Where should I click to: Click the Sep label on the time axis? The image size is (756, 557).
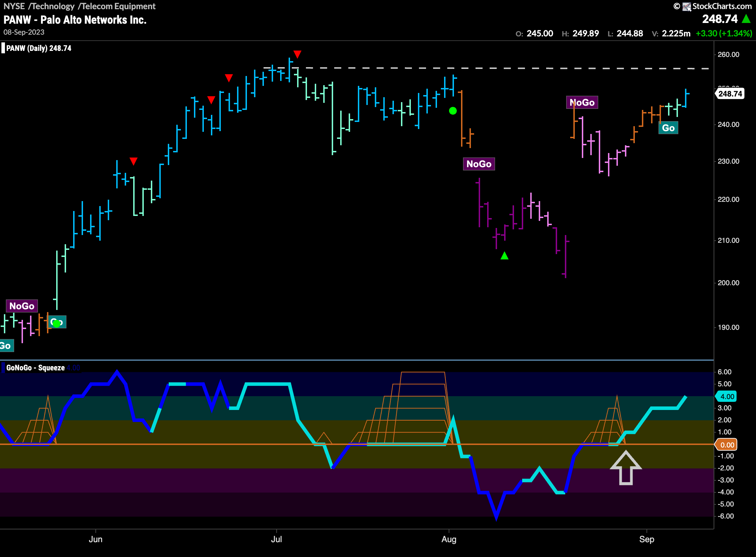tap(647, 539)
